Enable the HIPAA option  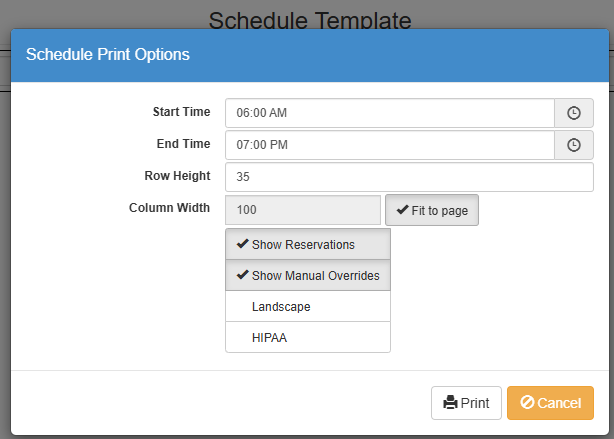click(x=308, y=337)
